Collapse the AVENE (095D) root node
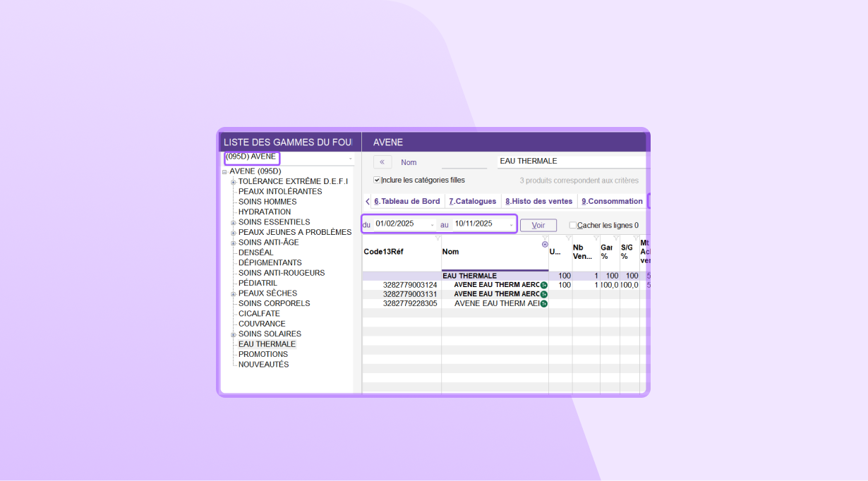The height and width of the screenshot is (481, 868). point(224,171)
